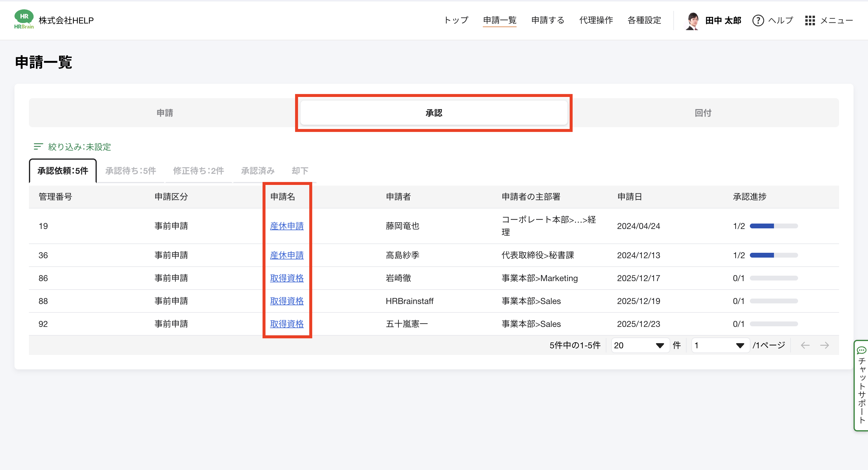Select the 承認待ち:5件 sub-tab
Image resolution: width=868 pixels, height=470 pixels.
(131, 171)
